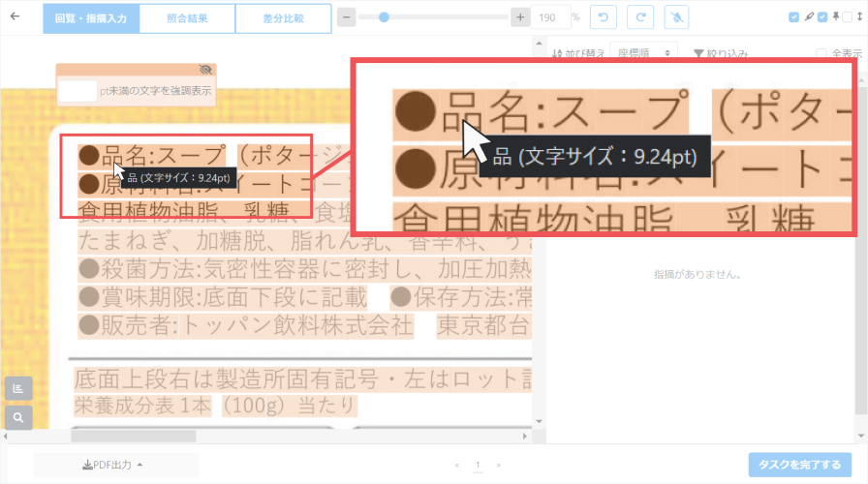Click the pt threshold input field
Image resolution: width=868 pixels, height=484 pixels.
pos(77,91)
